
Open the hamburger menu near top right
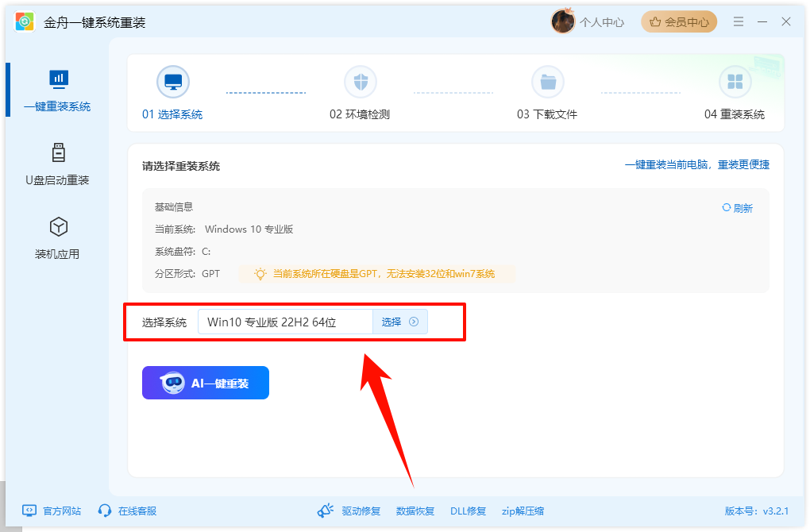point(738,21)
